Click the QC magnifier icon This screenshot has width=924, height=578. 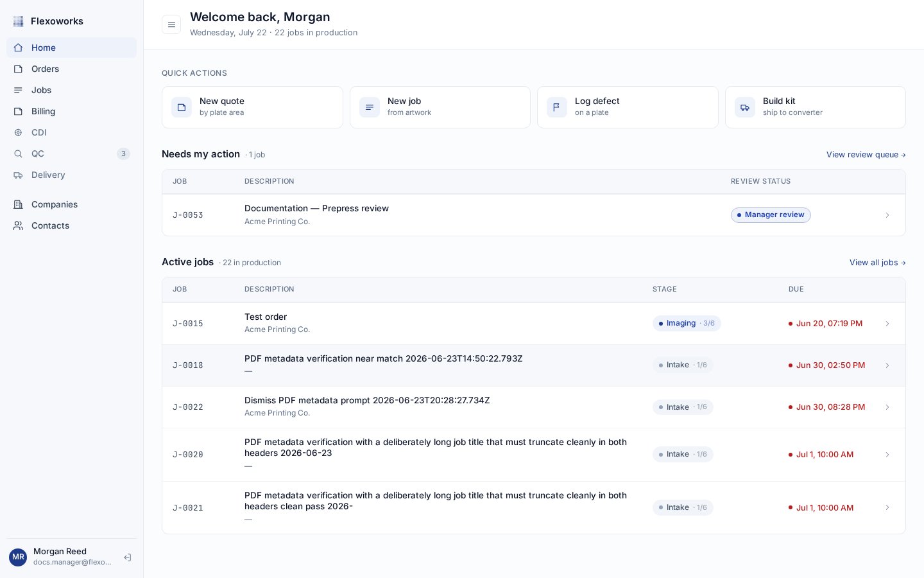click(18, 153)
